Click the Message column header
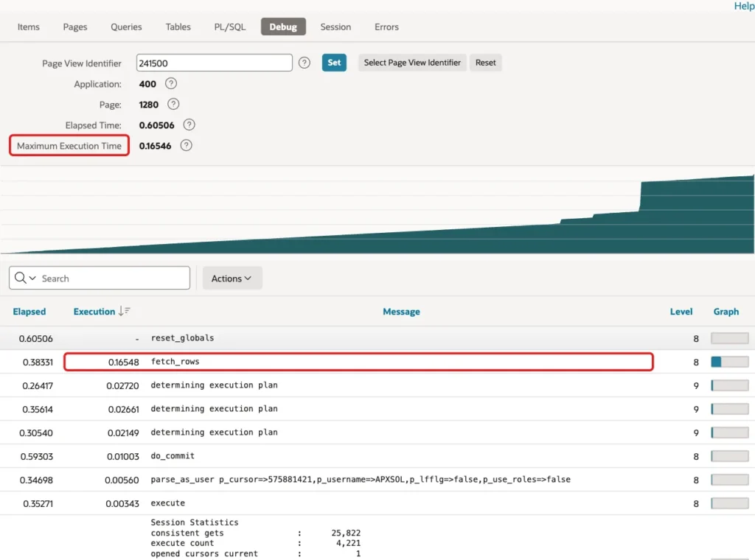 tap(402, 311)
